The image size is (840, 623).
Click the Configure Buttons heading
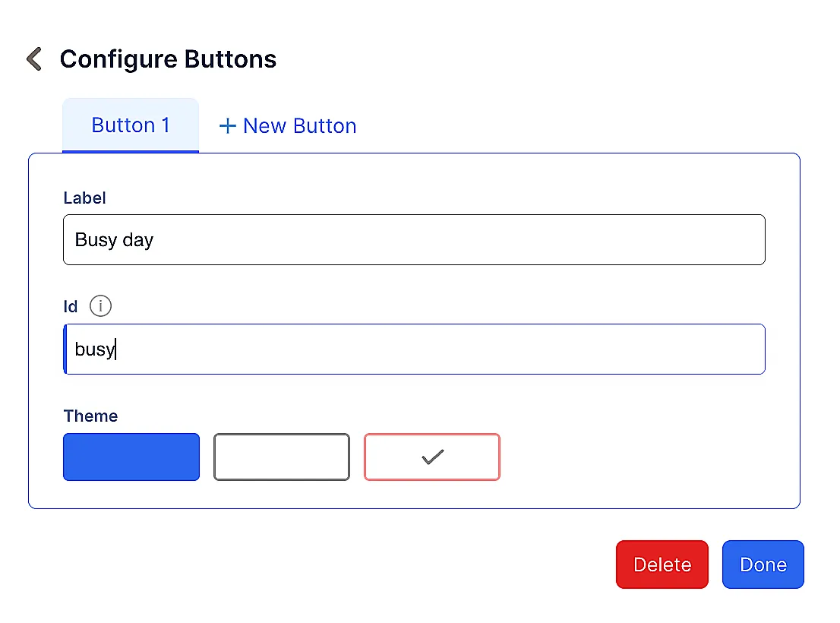click(x=168, y=59)
